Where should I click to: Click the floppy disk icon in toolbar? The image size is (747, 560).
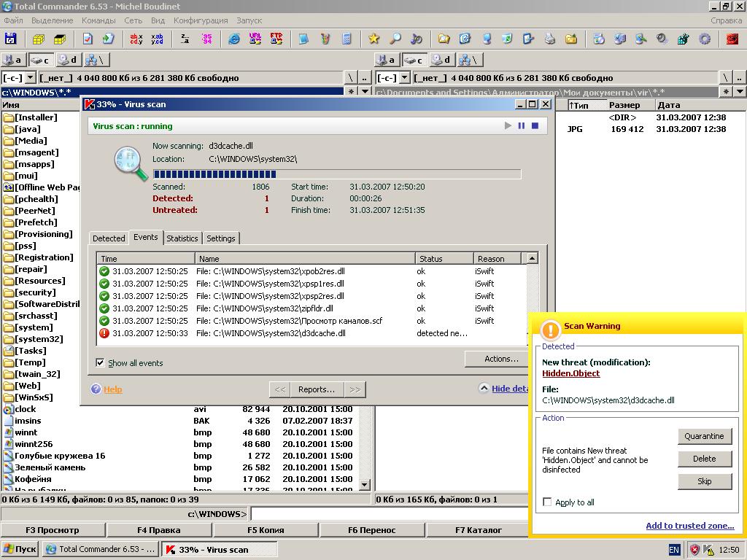tap(10, 39)
